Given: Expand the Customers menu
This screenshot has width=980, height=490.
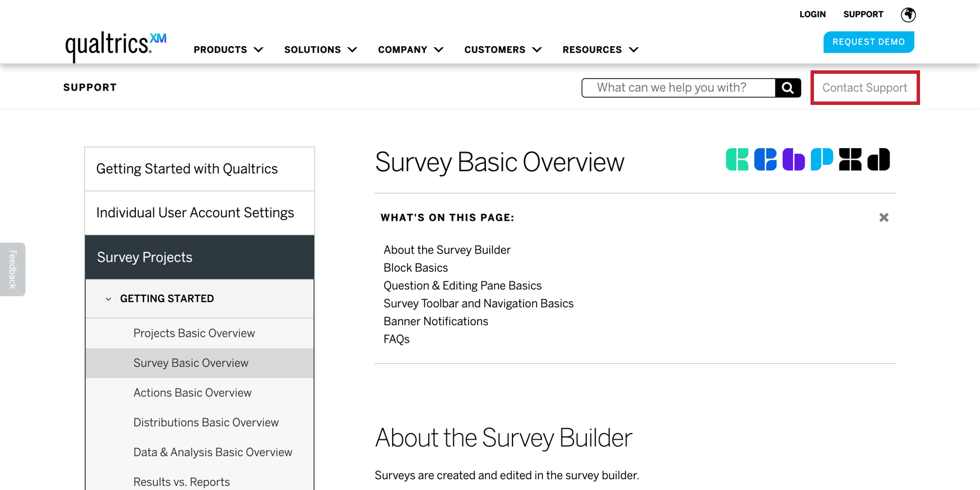Looking at the screenshot, I should pyautogui.click(x=503, y=50).
